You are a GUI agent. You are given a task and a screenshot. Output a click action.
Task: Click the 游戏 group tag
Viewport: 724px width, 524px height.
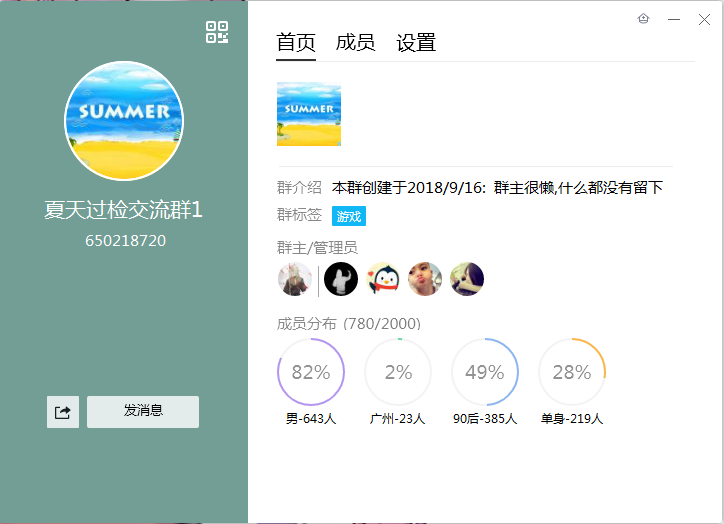coord(349,216)
